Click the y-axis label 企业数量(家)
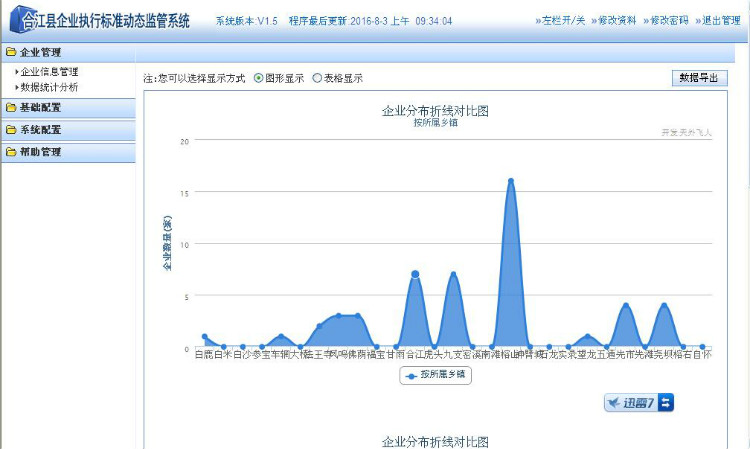 (167, 243)
